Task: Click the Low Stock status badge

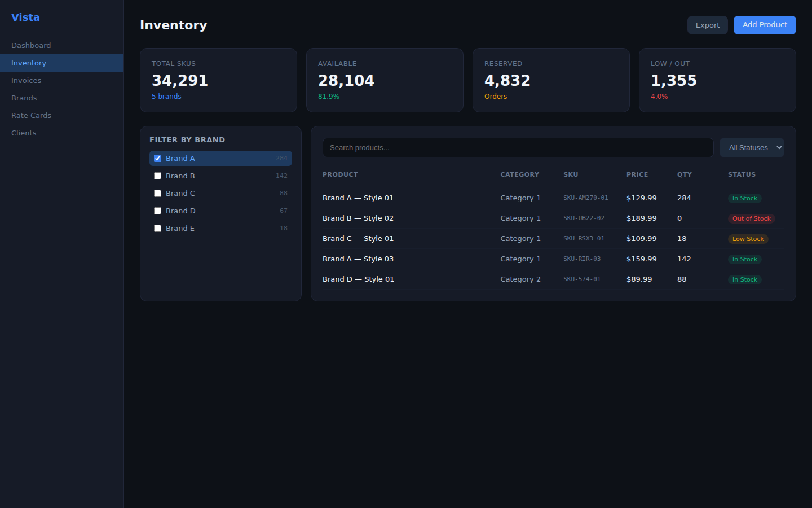Action: pos(748,239)
